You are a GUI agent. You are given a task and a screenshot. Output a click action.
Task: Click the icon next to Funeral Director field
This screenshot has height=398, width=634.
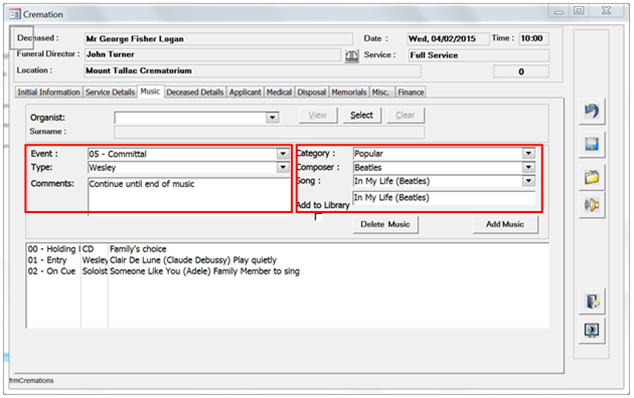pos(352,56)
